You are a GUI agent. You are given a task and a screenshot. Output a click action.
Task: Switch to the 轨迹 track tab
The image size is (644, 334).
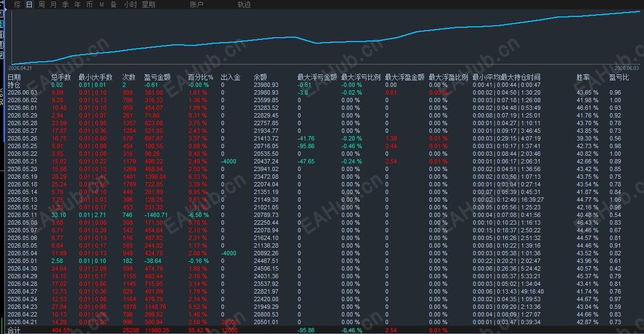pos(244,4)
